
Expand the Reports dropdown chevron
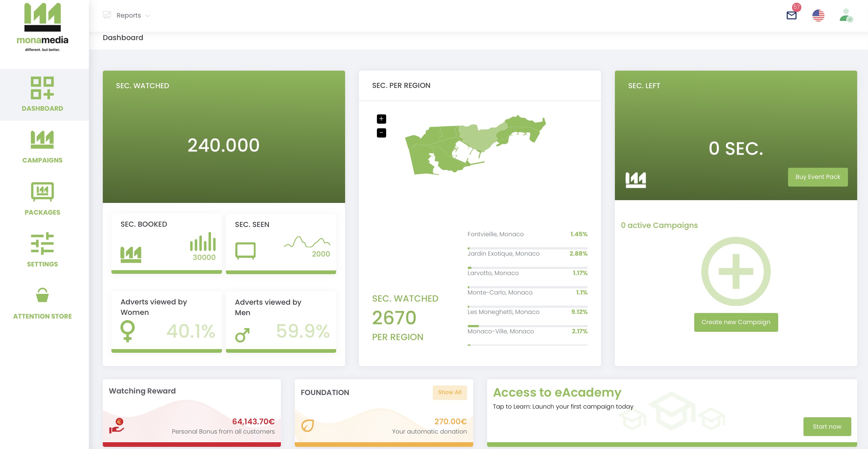(147, 16)
